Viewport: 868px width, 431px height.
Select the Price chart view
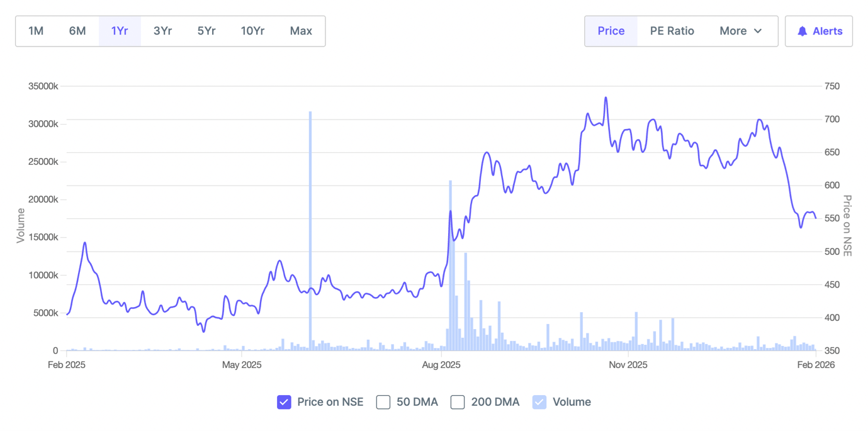click(611, 31)
